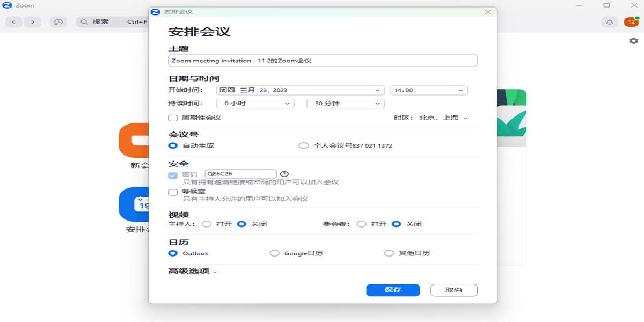Viewport: 644px width, 322px height.
Task: Click the 保存 save button
Action: tap(393, 290)
